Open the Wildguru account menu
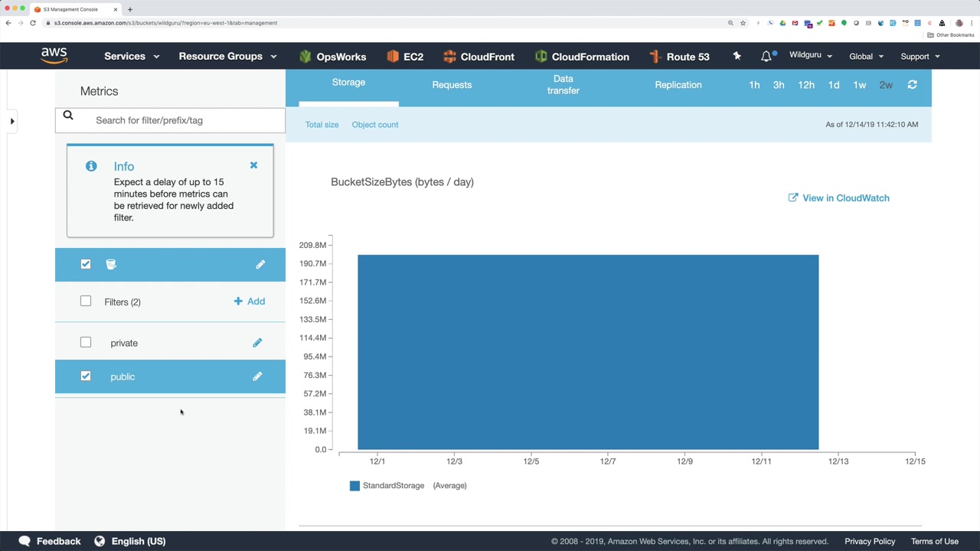Image resolution: width=980 pixels, height=551 pixels. pos(810,56)
